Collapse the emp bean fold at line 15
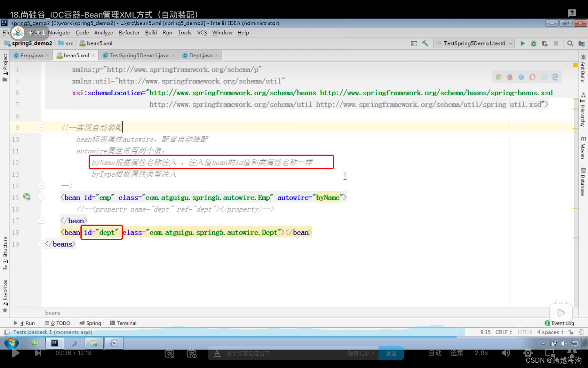This screenshot has height=368, width=588. tap(41, 197)
